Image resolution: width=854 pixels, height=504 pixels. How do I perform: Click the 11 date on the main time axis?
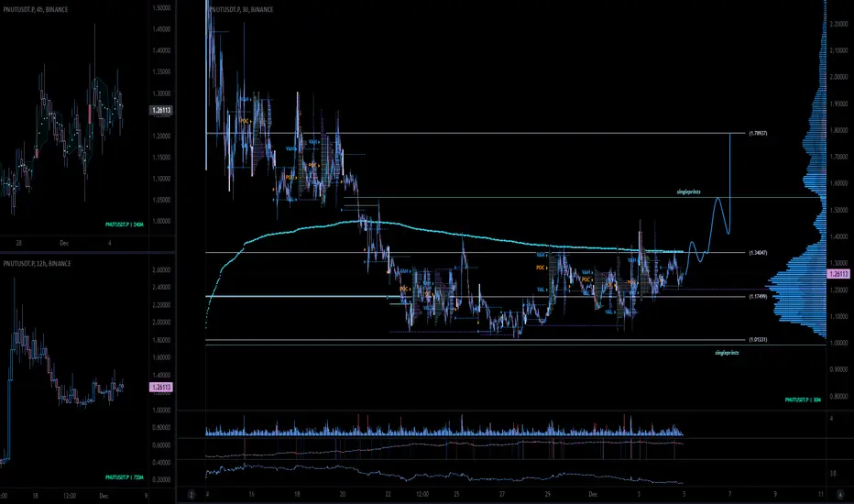pos(821,495)
